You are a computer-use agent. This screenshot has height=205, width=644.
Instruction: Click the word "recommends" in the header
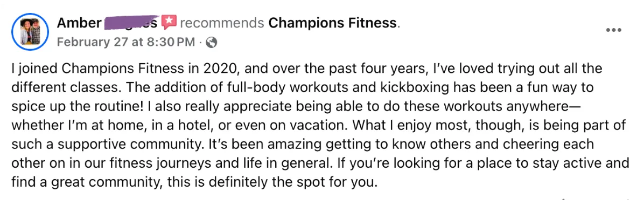click(x=222, y=23)
